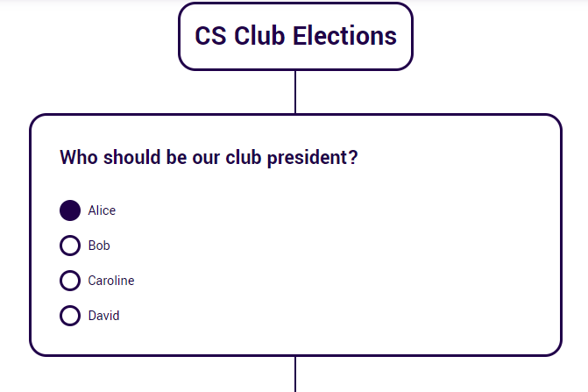Click the 'Bob' option label

(99, 246)
